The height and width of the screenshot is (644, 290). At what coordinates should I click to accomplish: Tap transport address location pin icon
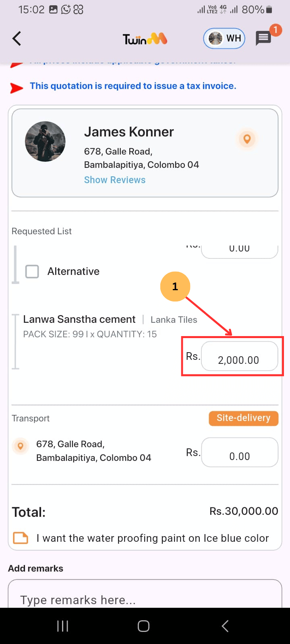pos(21,446)
